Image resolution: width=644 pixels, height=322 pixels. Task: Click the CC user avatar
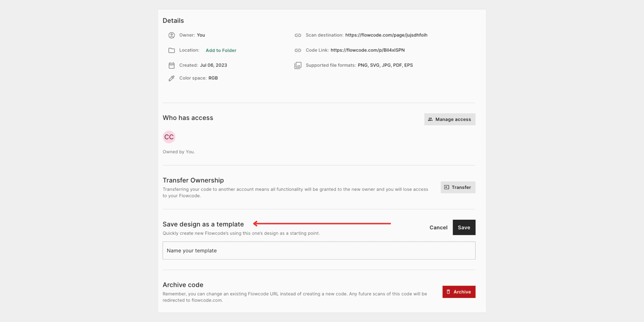coord(169,137)
